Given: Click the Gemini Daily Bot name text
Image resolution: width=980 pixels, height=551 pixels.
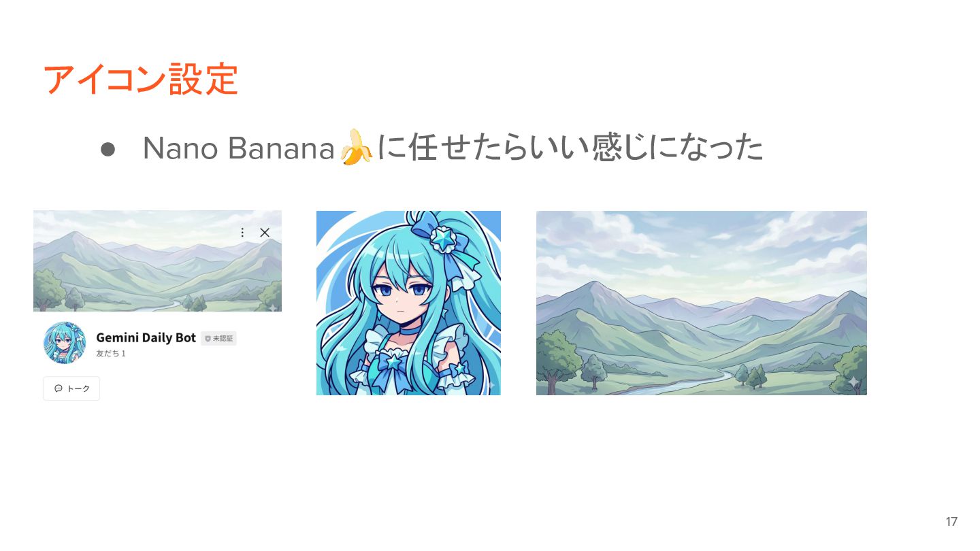Looking at the screenshot, I should click(146, 337).
